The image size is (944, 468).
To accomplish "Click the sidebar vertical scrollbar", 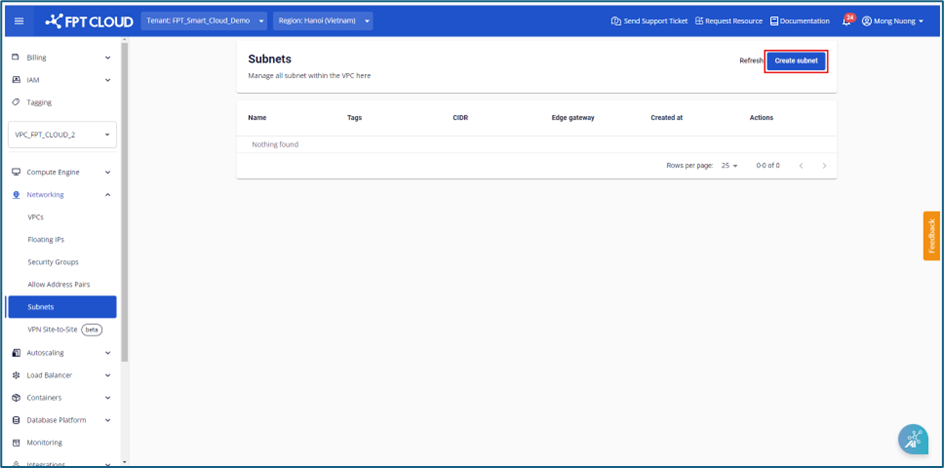I will pos(124,200).
